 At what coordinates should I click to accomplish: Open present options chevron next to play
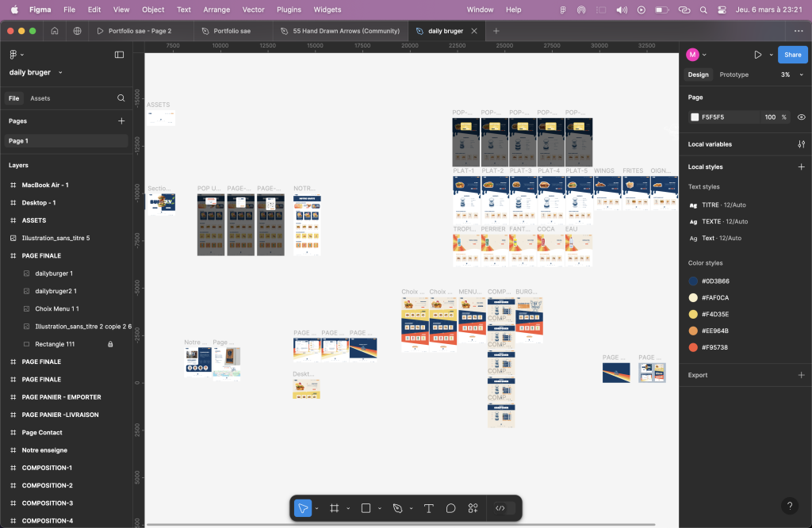click(x=771, y=55)
